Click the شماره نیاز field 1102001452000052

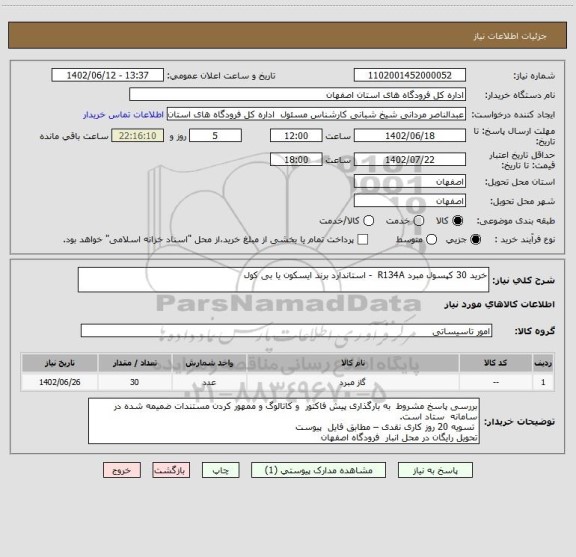click(410, 75)
